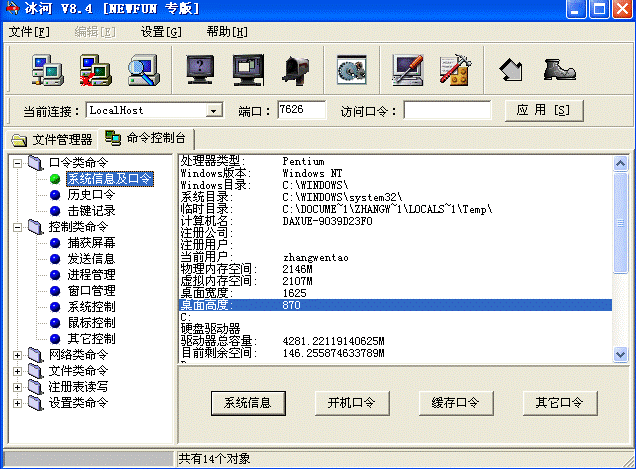Select the 鼠标控制 tree item
The image size is (636, 469).
[x=91, y=323]
